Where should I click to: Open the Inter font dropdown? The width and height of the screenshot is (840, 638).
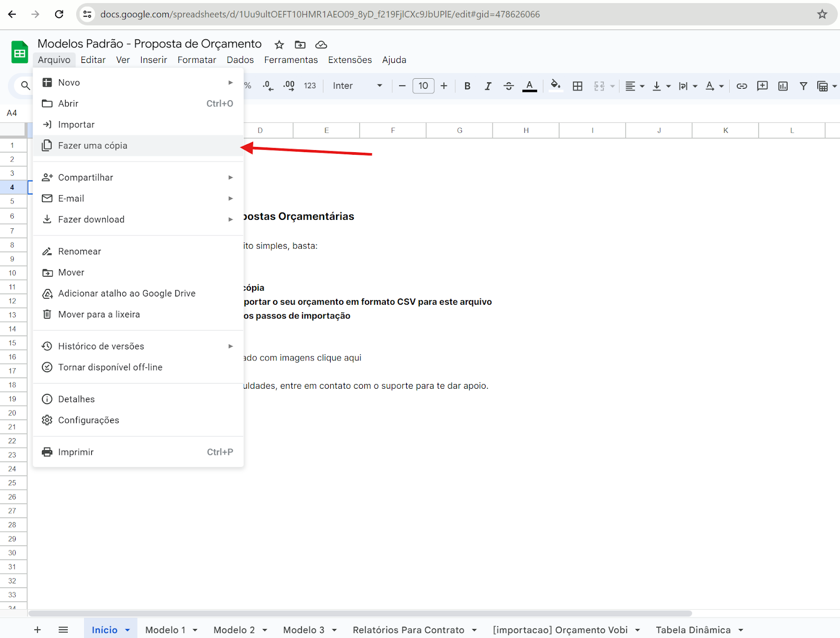pyautogui.click(x=357, y=86)
